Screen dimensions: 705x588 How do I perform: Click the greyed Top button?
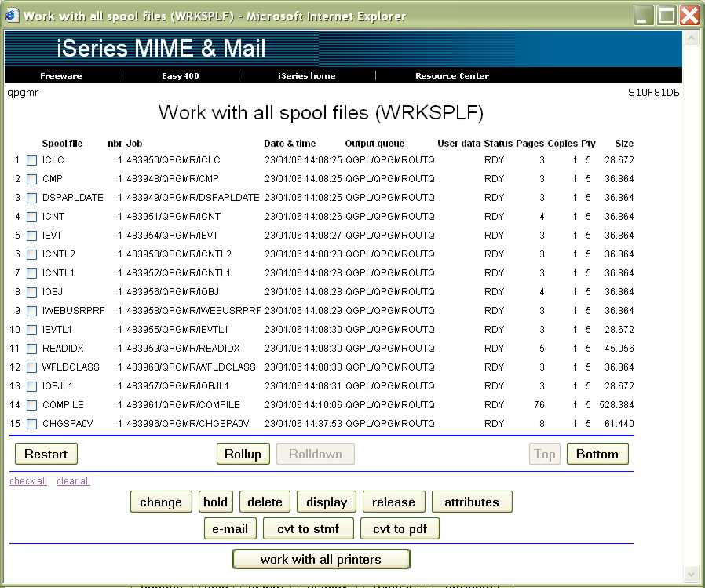545,454
